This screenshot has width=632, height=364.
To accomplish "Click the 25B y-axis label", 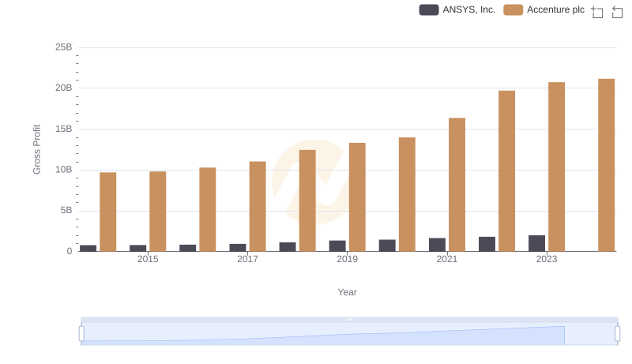I will pyautogui.click(x=64, y=47).
